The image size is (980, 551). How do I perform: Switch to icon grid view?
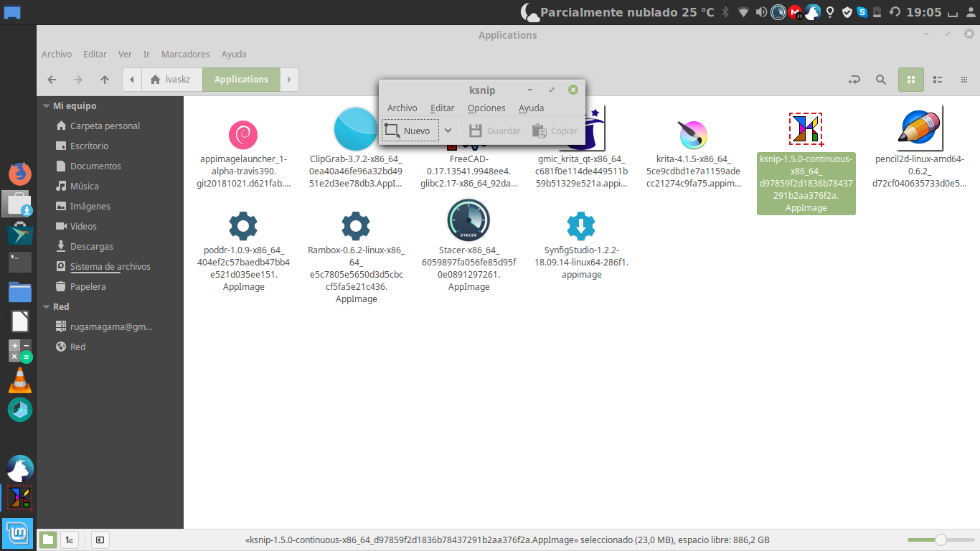point(911,80)
